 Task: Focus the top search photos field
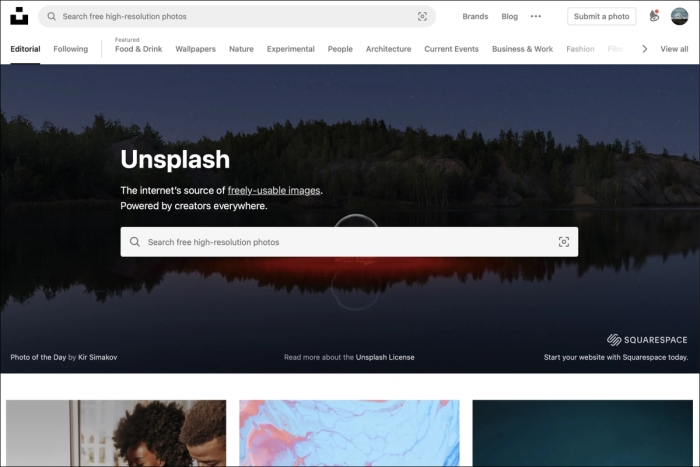point(237,17)
